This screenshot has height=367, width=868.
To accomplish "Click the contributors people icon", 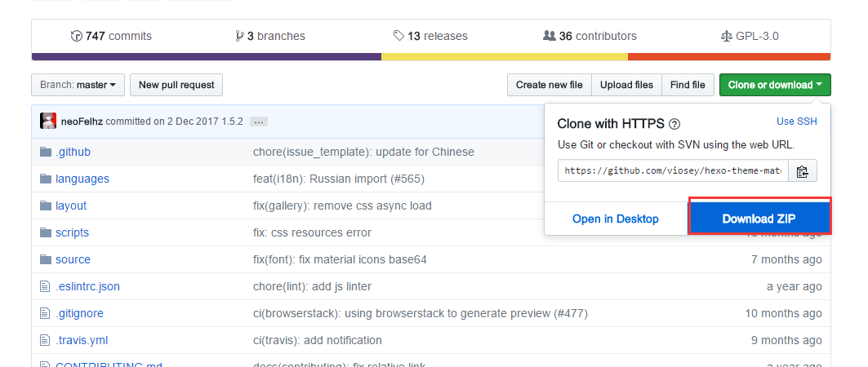I will click(549, 36).
